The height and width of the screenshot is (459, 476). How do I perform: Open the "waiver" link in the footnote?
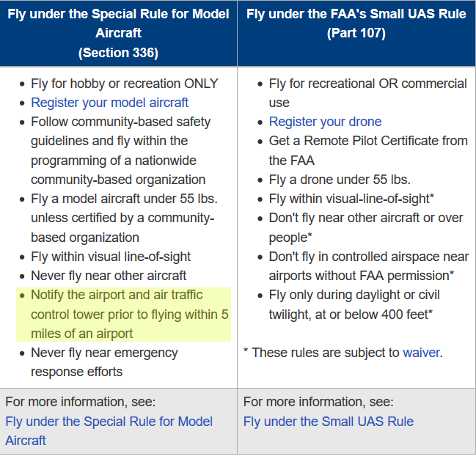[421, 353]
